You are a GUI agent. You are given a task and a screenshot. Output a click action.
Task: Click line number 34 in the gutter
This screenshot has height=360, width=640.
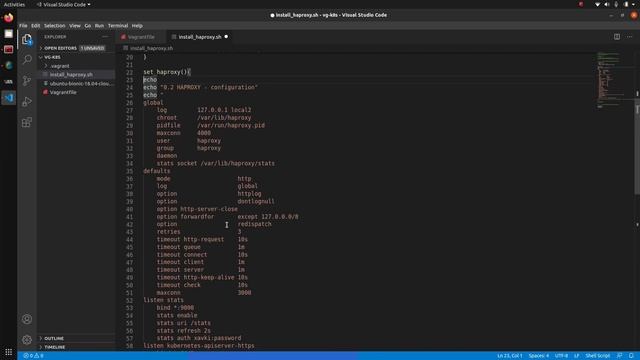[129, 163]
